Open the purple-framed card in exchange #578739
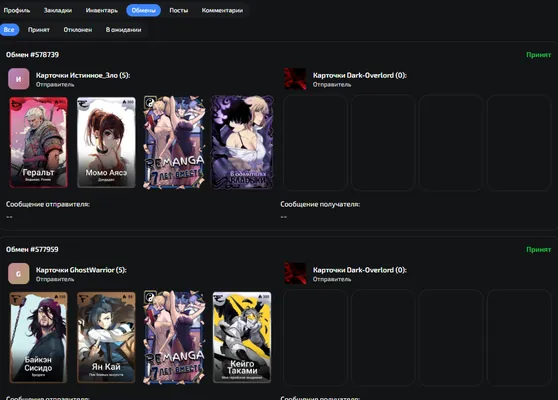 click(242, 142)
